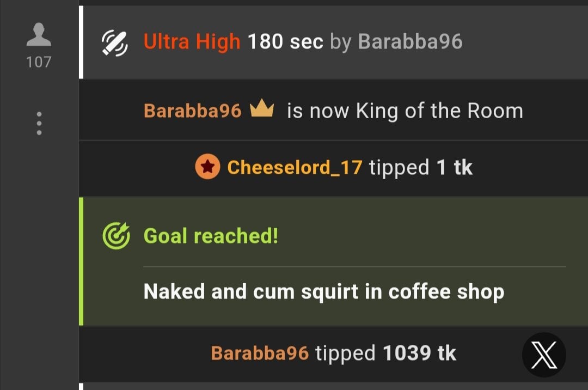Screen dimensions: 588x390
Task: Click the red "Ultra High" label
Action: pos(192,41)
